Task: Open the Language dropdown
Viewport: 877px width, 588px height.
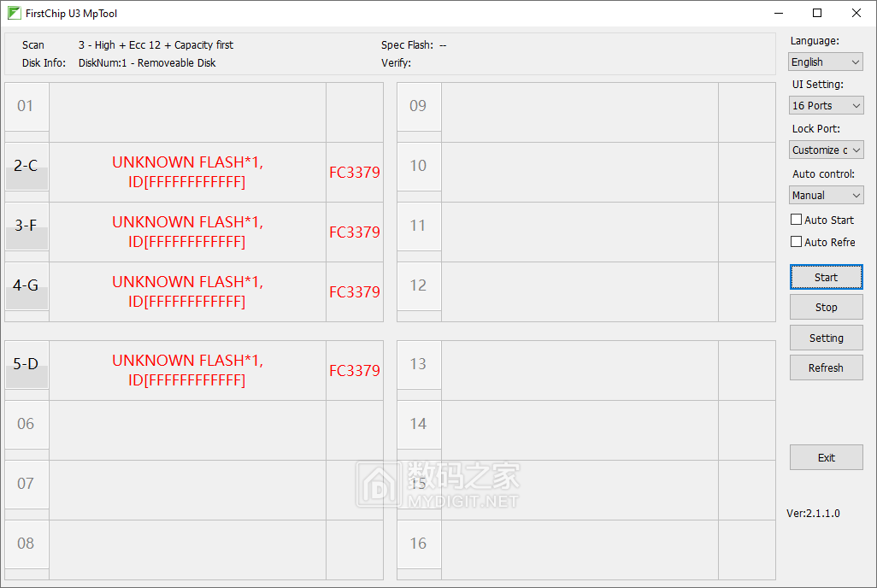Action: tap(826, 62)
